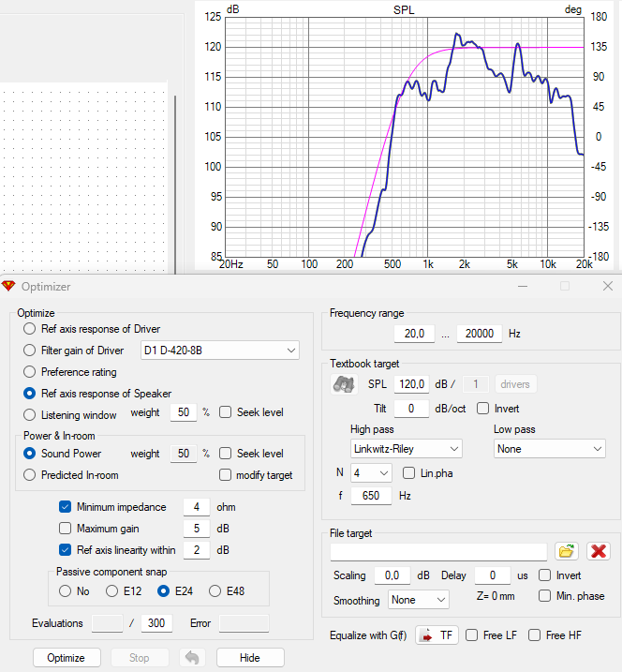Select Predicted In-room option
The image size is (622, 672).
click(x=30, y=474)
